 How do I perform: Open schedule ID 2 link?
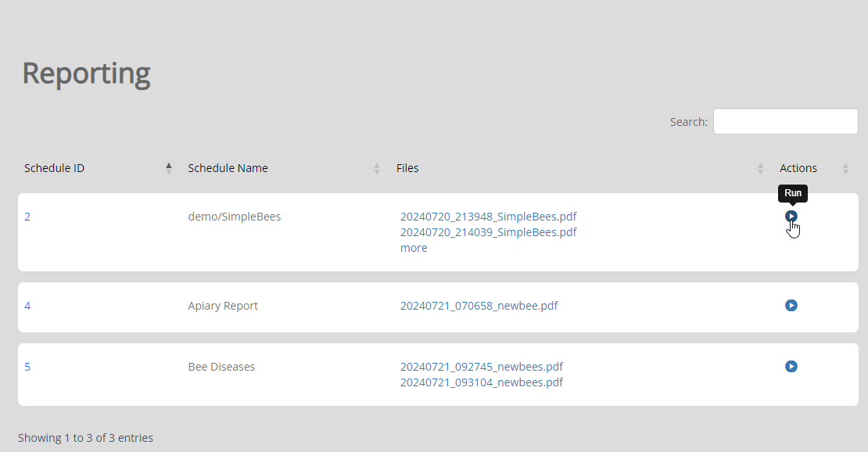[27, 217]
